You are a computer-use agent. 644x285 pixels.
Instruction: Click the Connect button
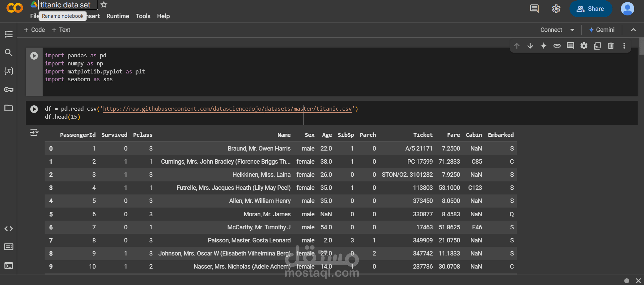[x=551, y=30]
